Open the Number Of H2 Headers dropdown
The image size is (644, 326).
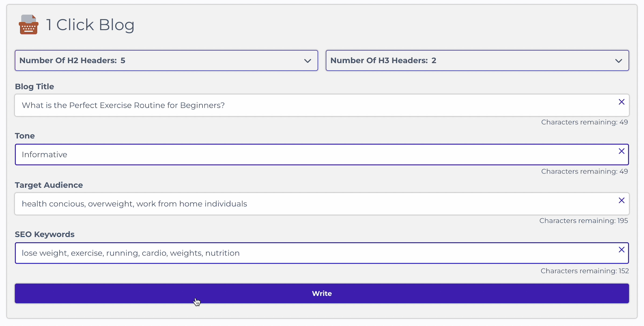click(166, 61)
